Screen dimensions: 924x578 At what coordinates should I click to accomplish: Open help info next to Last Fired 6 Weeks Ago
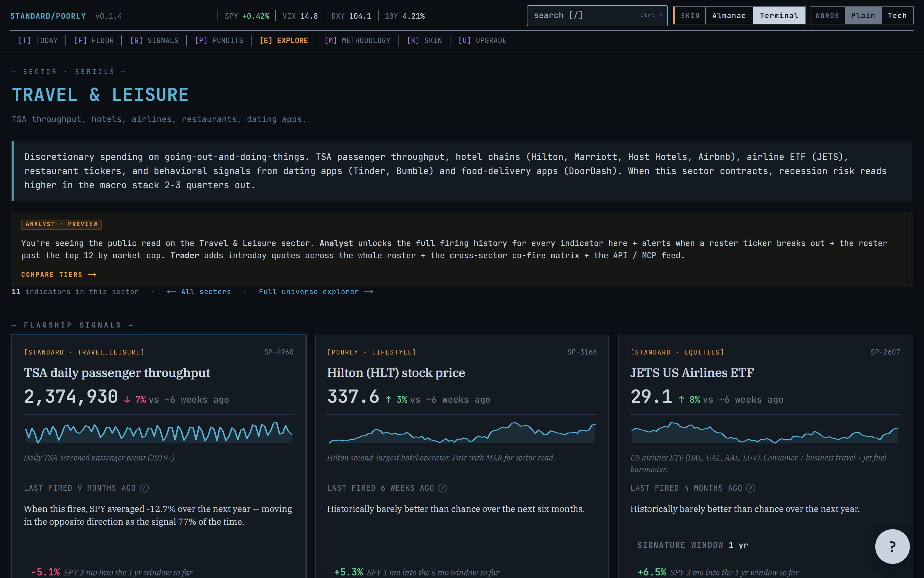(x=442, y=488)
